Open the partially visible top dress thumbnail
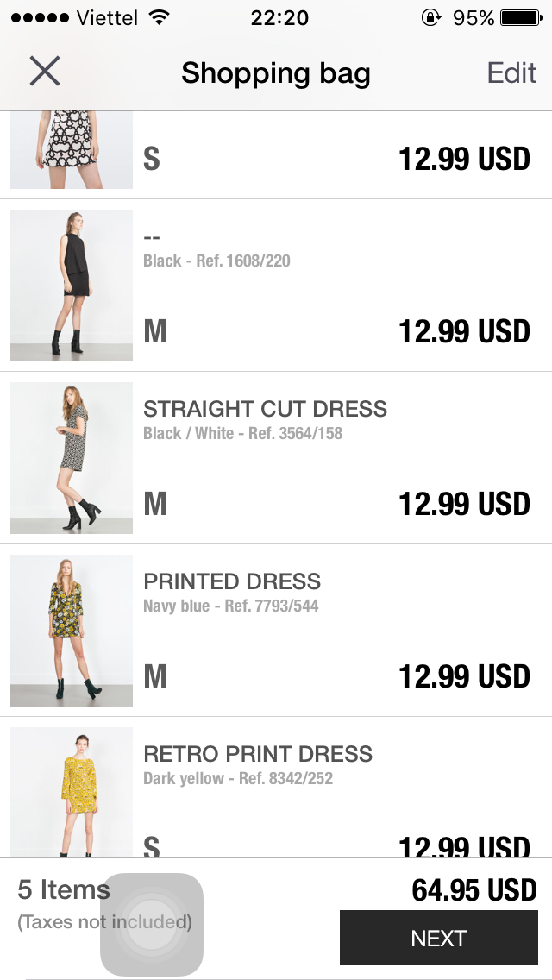Viewport: 552px width, 980px height. pos(72,150)
